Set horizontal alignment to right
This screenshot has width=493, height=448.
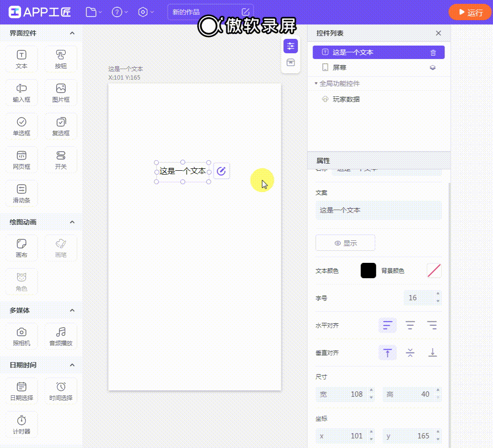[432, 325]
